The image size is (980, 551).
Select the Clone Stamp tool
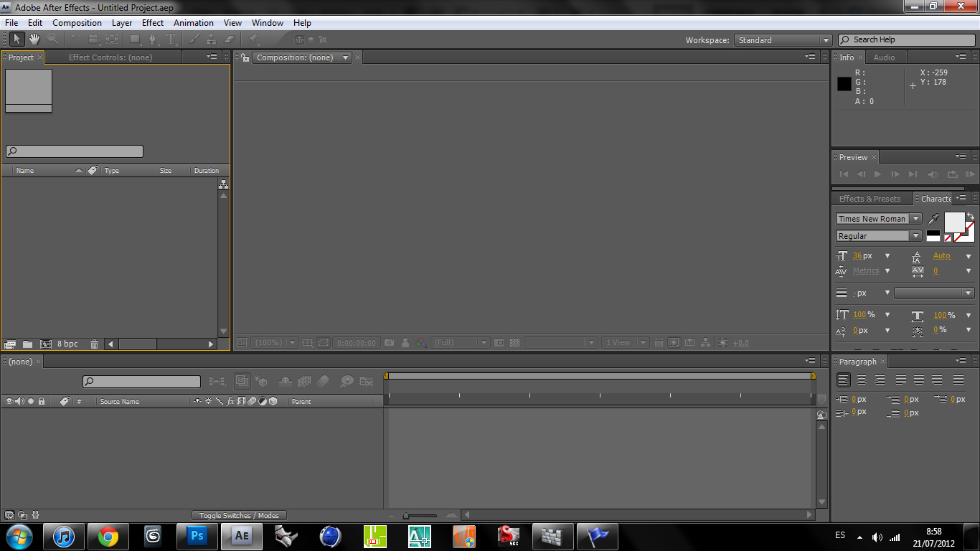[210, 39]
